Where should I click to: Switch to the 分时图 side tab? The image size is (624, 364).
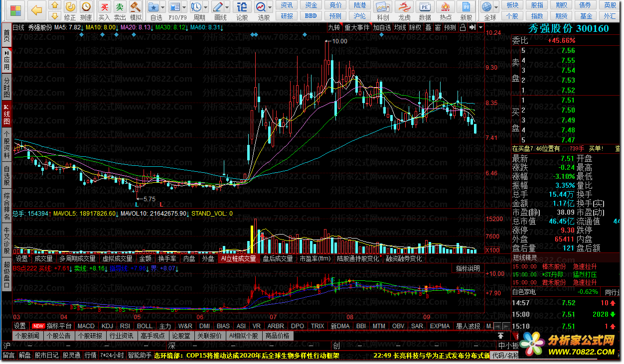(x=6, y=88)
